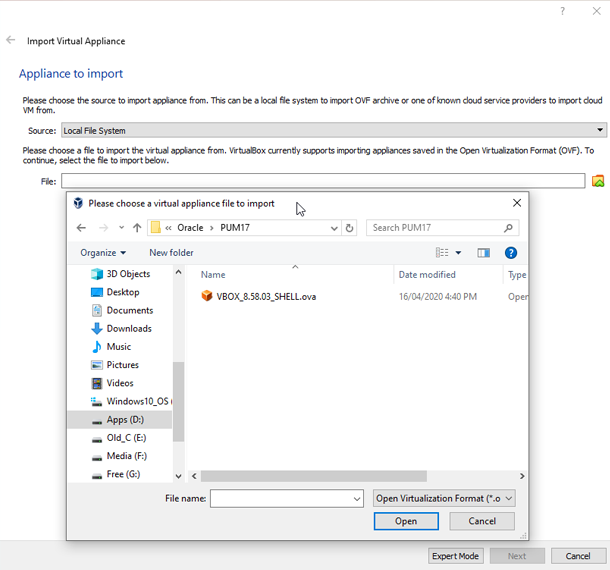The width and height of the screenshot is (610, 570).
Task: Go back using the Import Virtual Appliance arrow
Action: 11,40
